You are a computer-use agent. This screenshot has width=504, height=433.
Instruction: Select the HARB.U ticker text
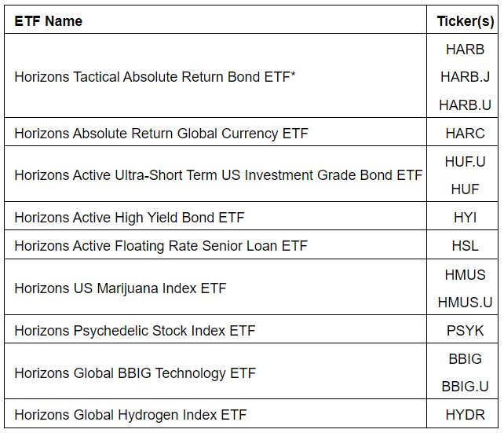click(465, 105)
